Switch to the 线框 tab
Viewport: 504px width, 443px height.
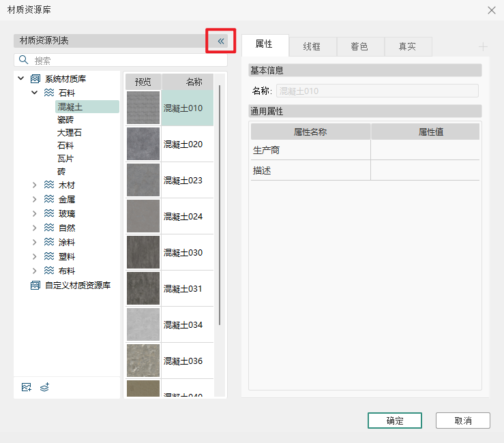[x=312, y=47]
